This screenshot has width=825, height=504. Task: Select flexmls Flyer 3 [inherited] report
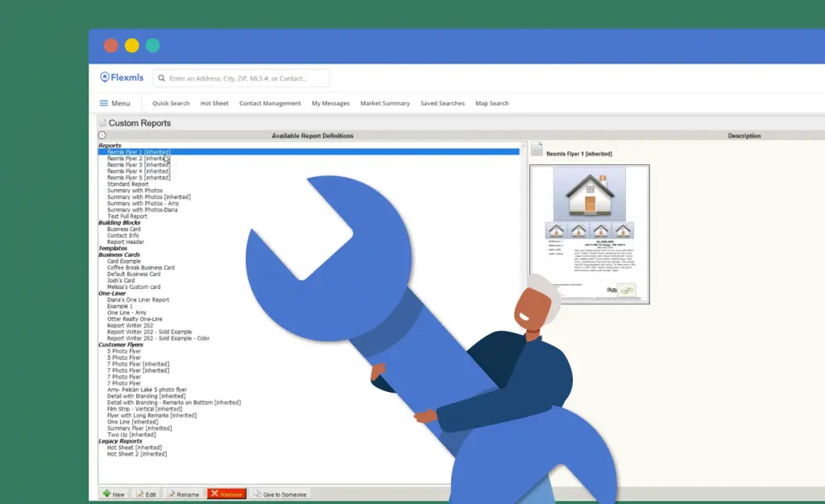139,164
